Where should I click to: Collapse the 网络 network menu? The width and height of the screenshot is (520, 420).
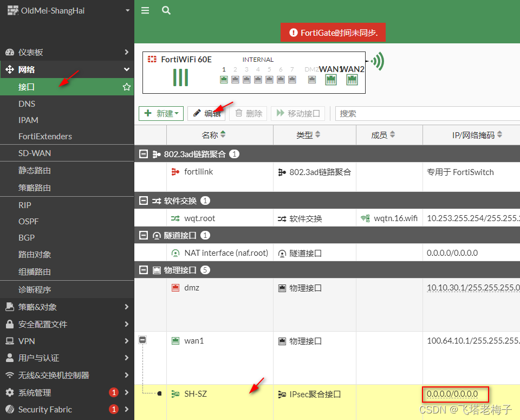[67, 69]
